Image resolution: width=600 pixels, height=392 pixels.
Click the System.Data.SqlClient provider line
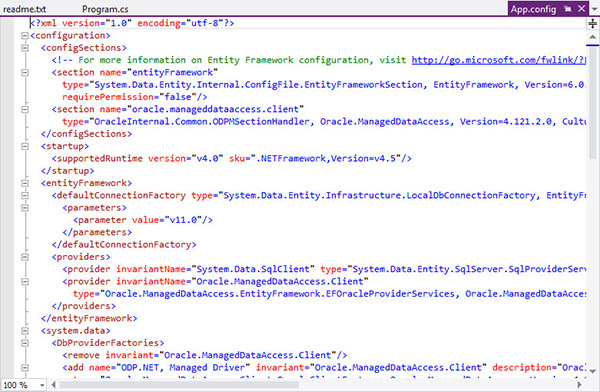[x=324, y=269]
